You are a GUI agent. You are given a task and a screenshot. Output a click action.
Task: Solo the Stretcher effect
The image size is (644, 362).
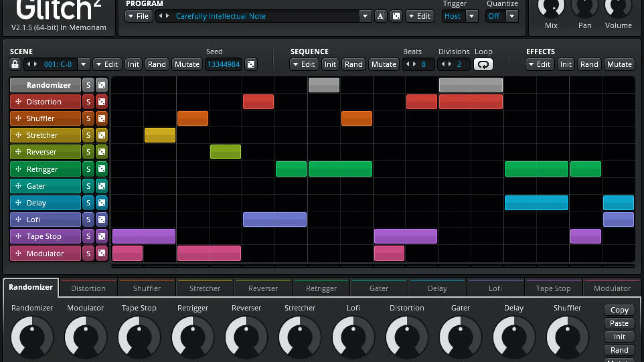(x=88, y=136)
